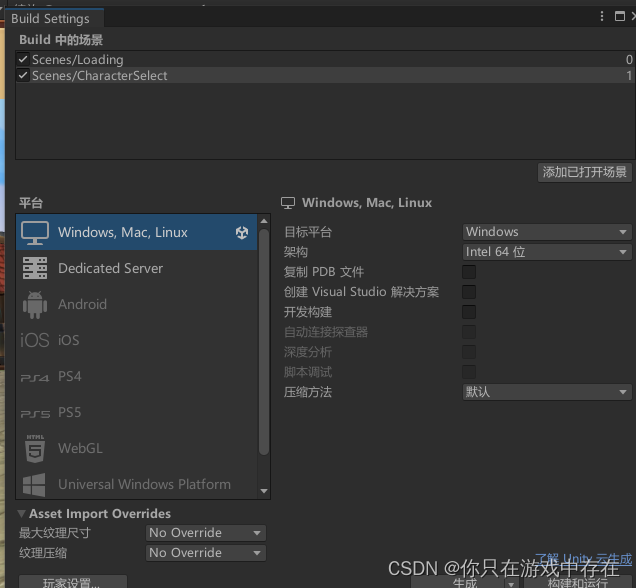Open the 压缩方法 dropdown showing 默认

(x=547, y=392)
